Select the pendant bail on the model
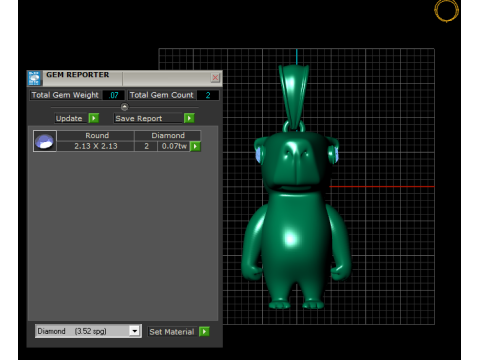Screen dimensions: 480x360 tap(294, 97)
